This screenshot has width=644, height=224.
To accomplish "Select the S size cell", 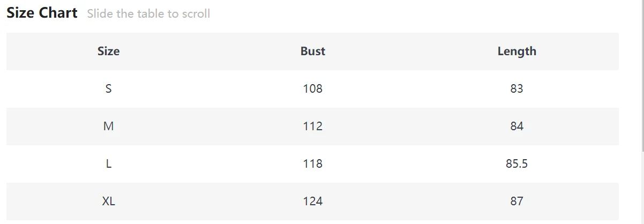I will click(108, 89).
